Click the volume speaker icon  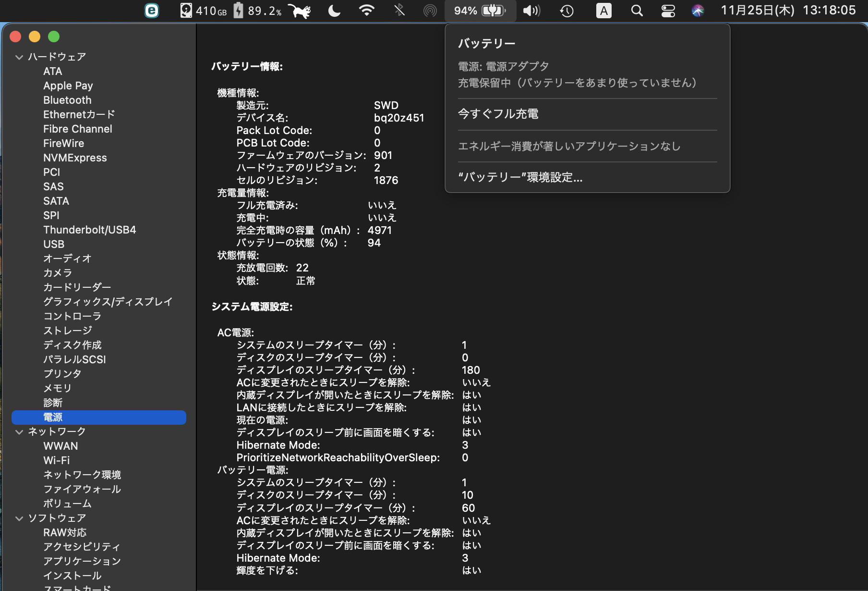tap(531, 11)
